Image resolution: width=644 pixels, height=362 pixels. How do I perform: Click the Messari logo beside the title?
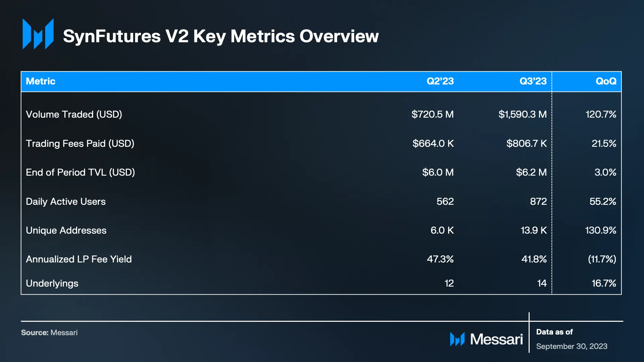point(38,34)
